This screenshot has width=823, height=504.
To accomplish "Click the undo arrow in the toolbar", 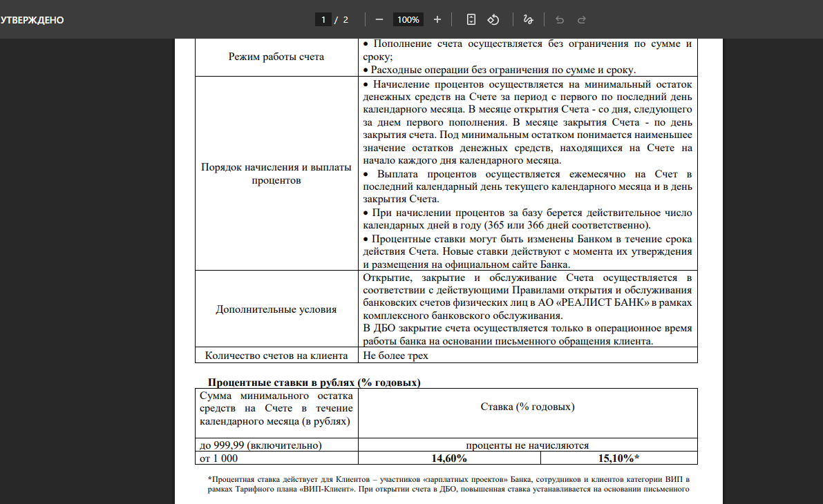I will (x=560, y=20).
